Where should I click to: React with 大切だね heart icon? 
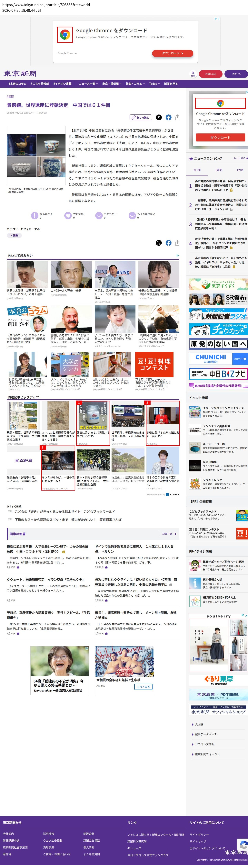click(68, 216)
